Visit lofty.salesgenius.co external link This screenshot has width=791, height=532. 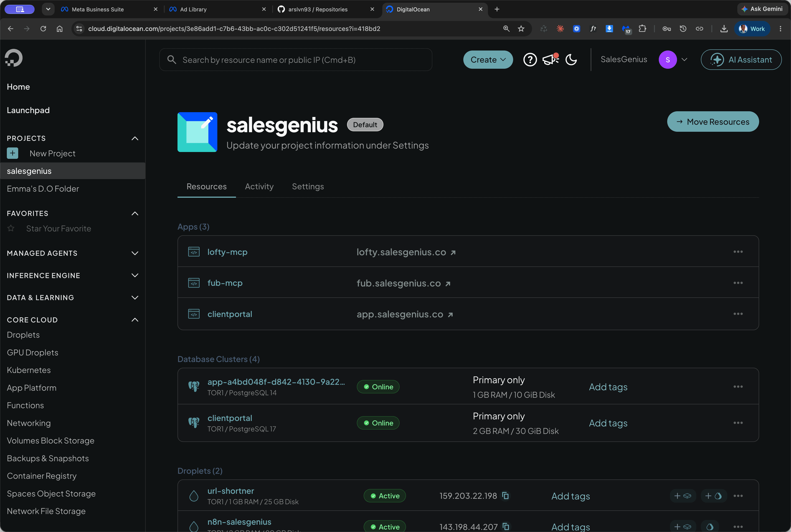coord(406,252)
